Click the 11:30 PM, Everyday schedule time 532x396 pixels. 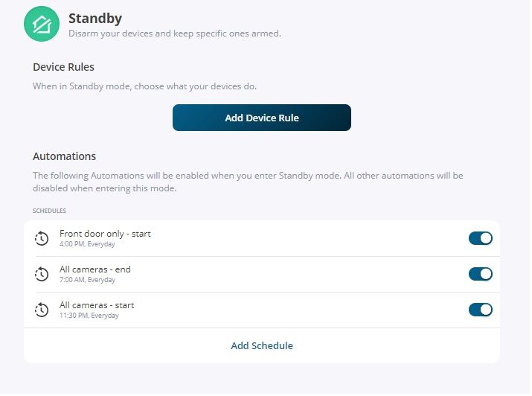coord(89,316)
